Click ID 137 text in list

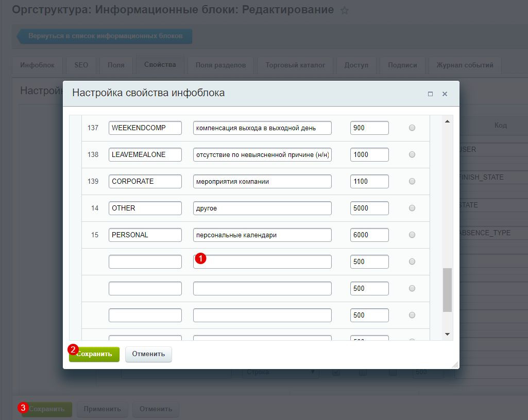tap(93, 128)
